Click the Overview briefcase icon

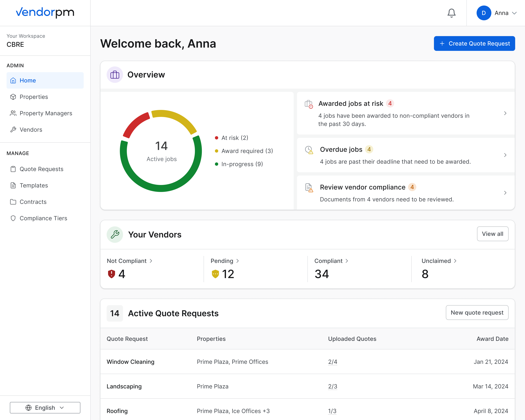(115, 75)
